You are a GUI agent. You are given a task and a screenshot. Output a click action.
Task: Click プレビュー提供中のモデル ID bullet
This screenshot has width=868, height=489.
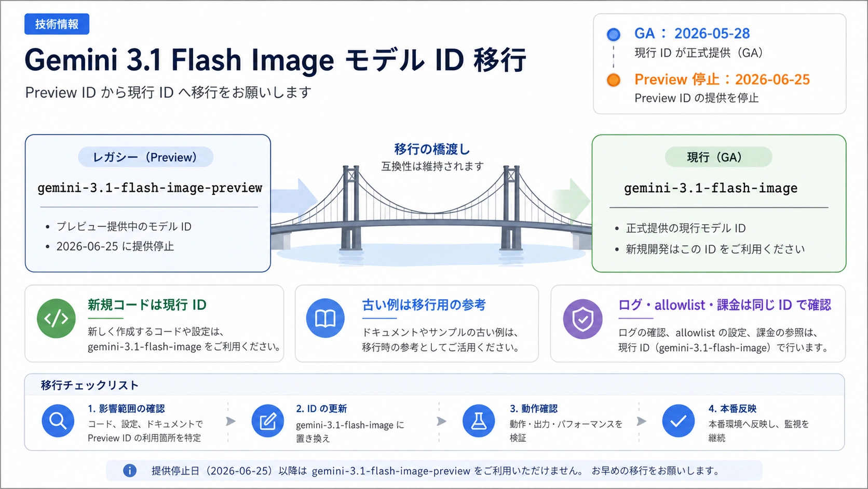click(124, 227)
